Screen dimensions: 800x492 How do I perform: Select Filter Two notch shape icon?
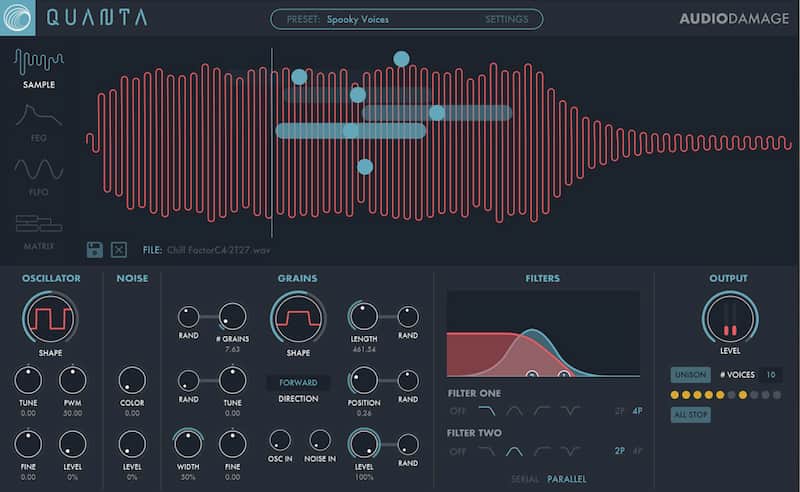pos(570,451)
